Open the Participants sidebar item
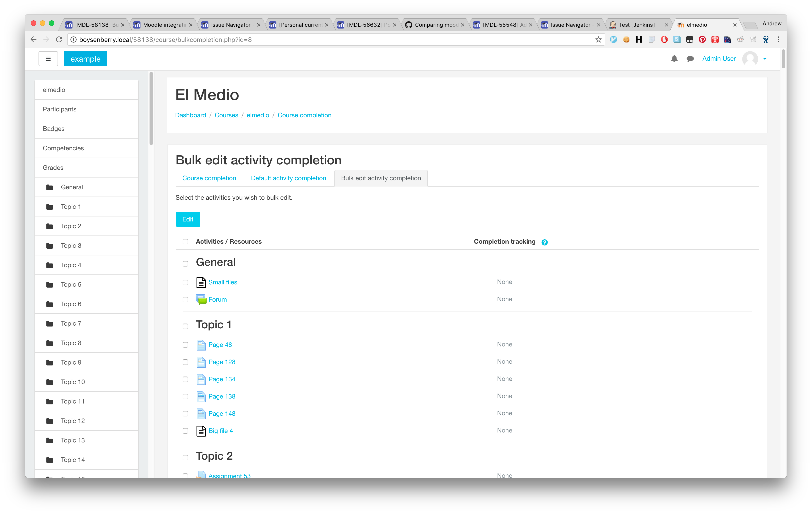The height and width of the screenshot is (514, 812). [86, 109]
